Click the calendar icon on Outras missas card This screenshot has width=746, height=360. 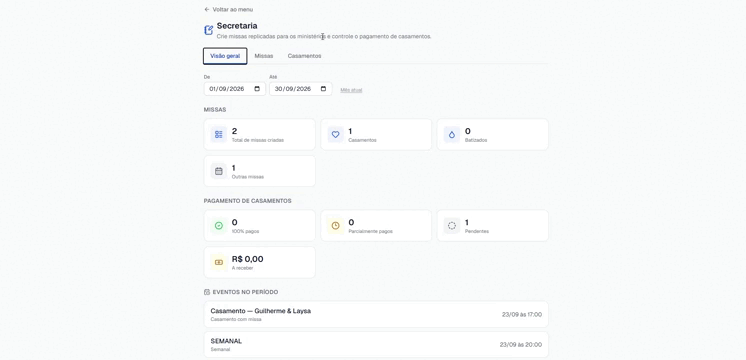pos(219,171)
